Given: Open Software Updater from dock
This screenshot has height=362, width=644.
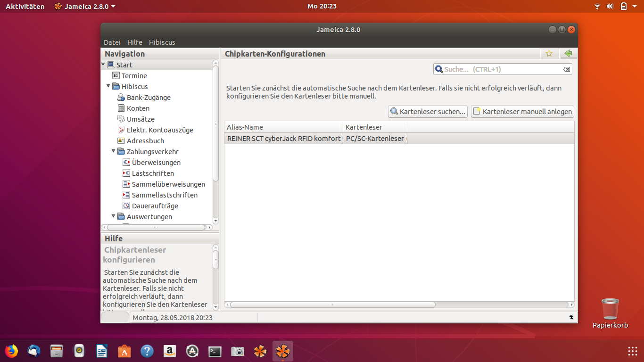Looking at the screenshot, I should pos(192,351).
